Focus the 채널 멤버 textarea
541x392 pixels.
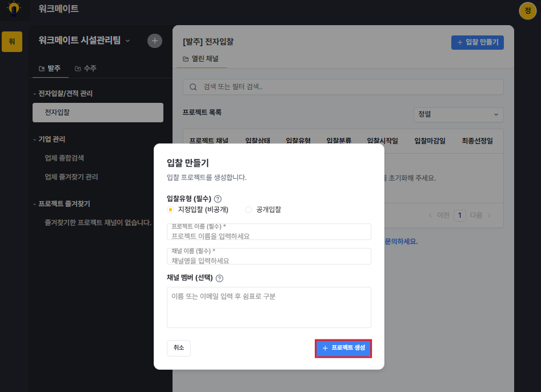269,307
